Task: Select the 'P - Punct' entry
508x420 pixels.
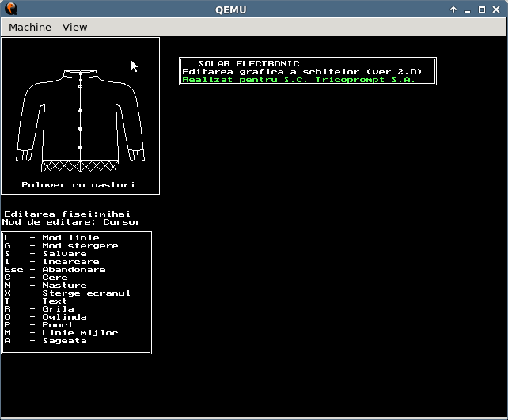Action: click(x=39, y=325)
